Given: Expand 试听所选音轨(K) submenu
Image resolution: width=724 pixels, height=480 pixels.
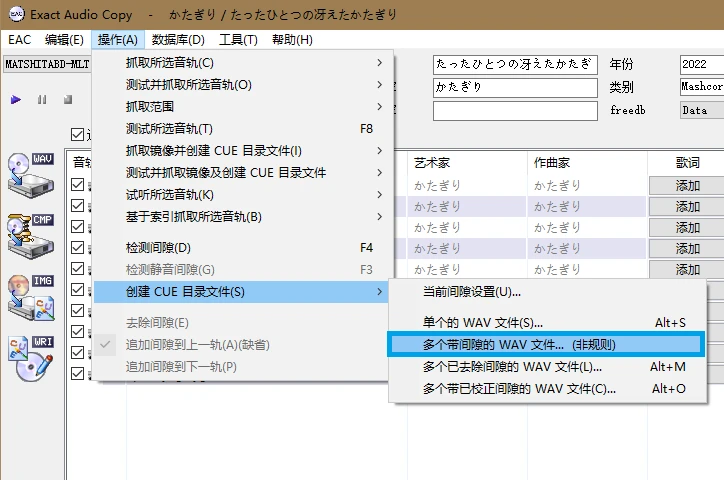Looking at the screenshot, I should [243, 195].
